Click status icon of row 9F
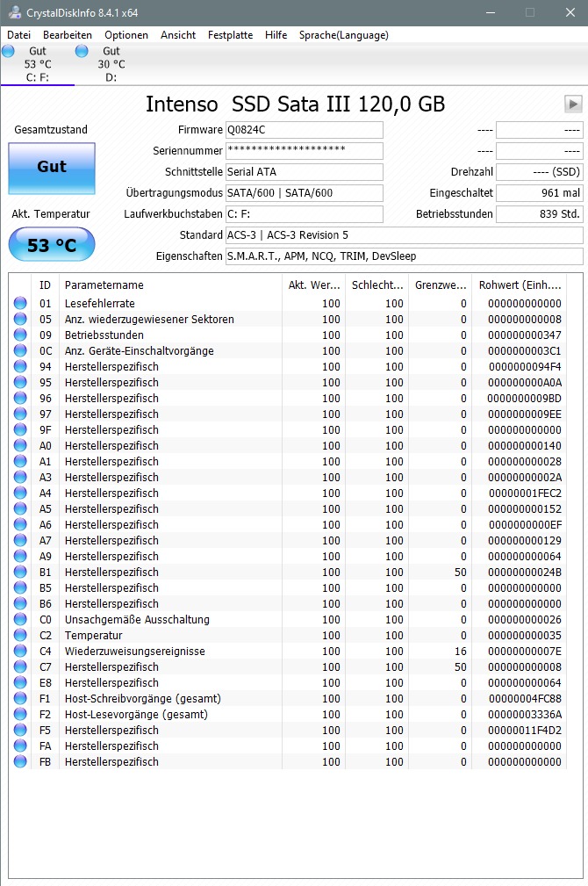The width and height of the screenshot is (588, 886). [20, 429]
